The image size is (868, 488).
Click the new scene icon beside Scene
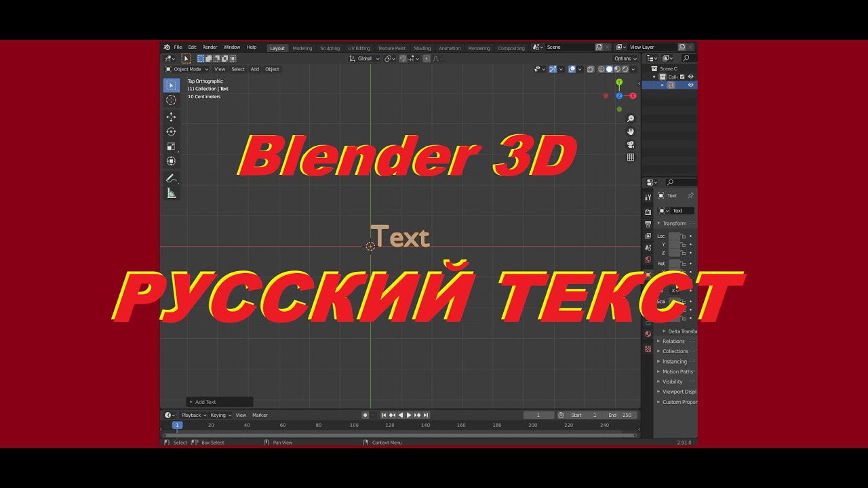599,47
